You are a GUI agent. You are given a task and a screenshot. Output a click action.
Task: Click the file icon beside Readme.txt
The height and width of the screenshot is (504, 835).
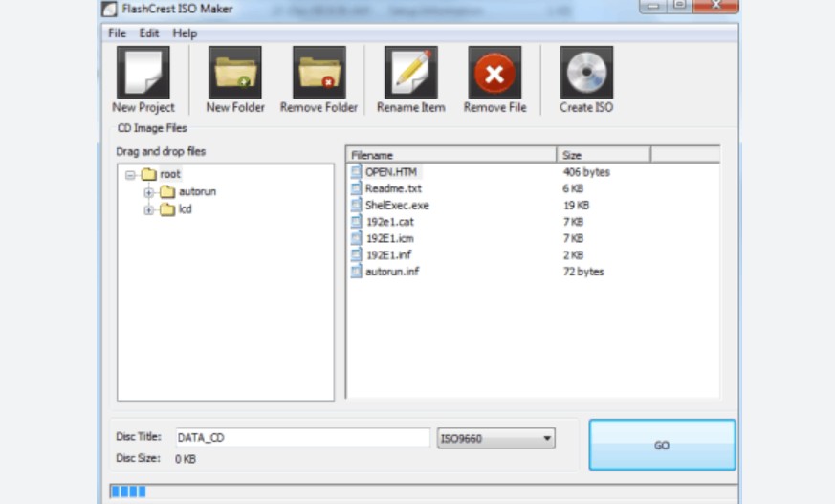(x=356, y=188)
